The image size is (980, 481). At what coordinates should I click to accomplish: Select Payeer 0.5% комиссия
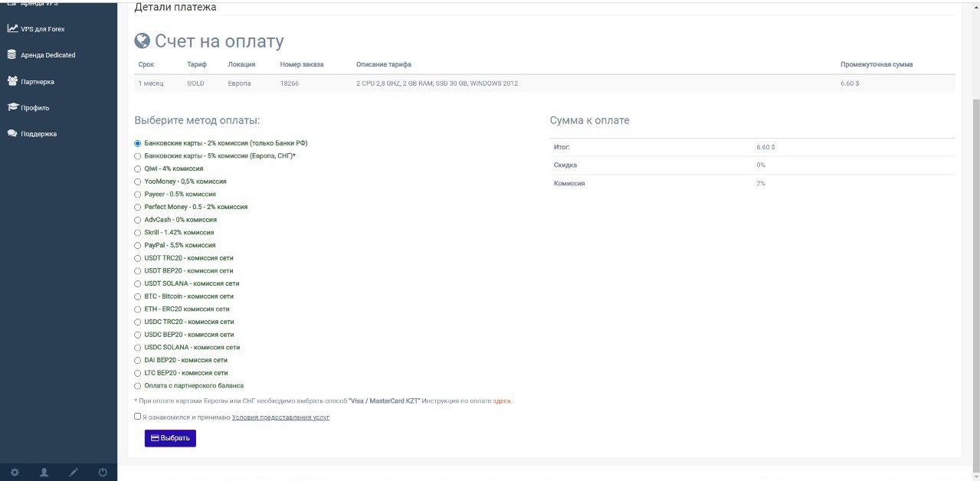[138, 195]
